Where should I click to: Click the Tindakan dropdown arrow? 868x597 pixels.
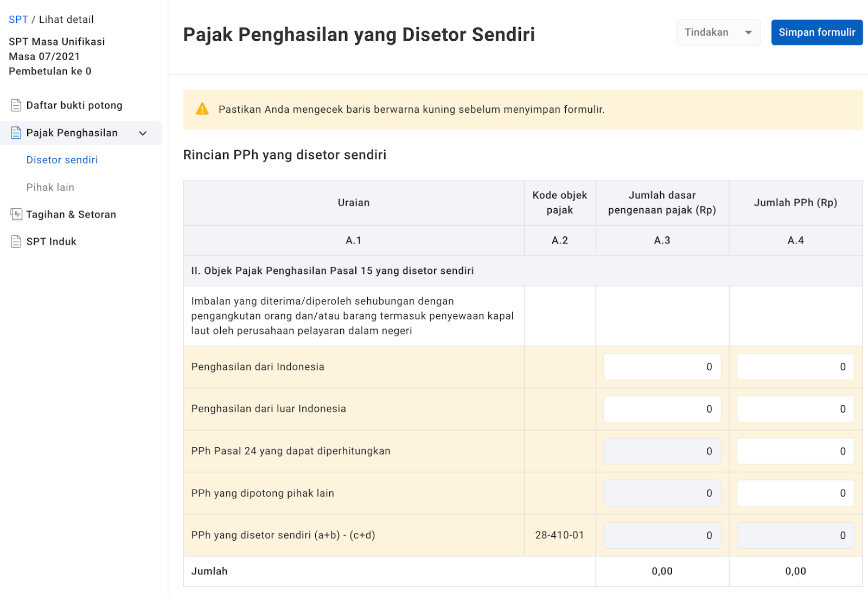point(749,33)
